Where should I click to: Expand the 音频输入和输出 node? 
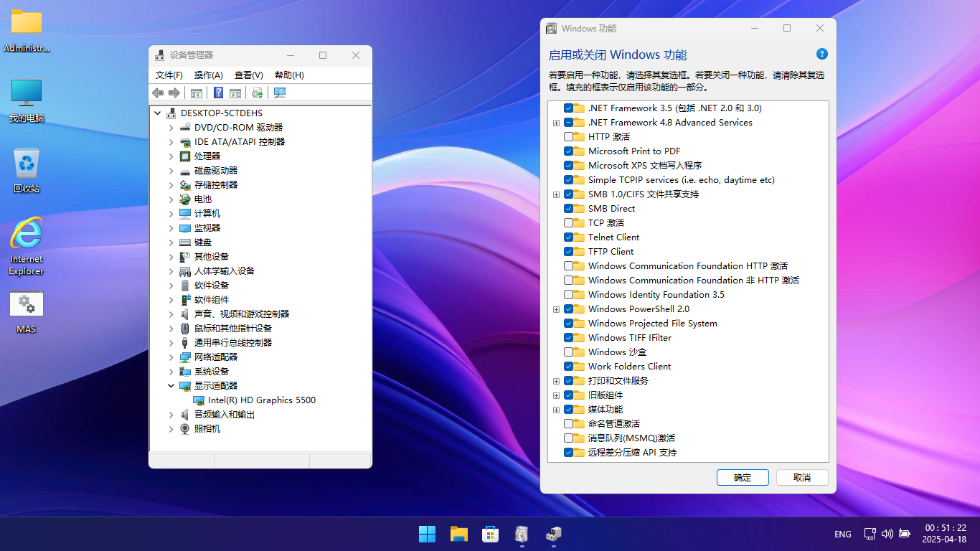coord(171,414)
